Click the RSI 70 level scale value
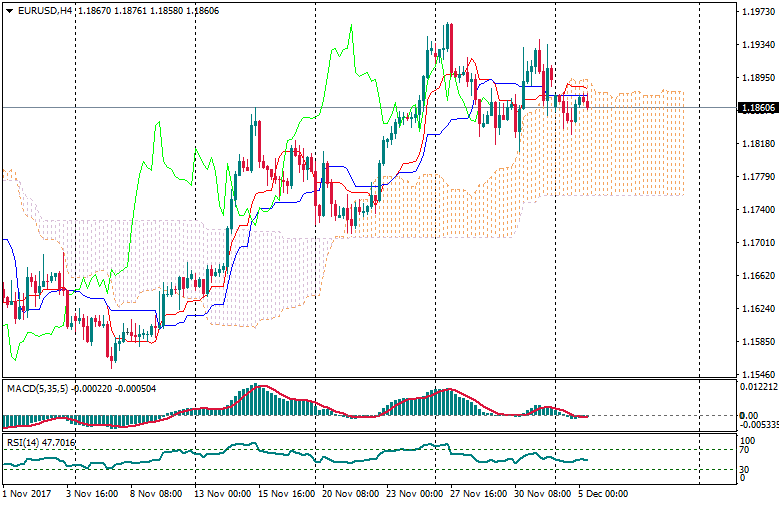Image resolution: width=779 pixels, height=505 pixels. point(746,451)
